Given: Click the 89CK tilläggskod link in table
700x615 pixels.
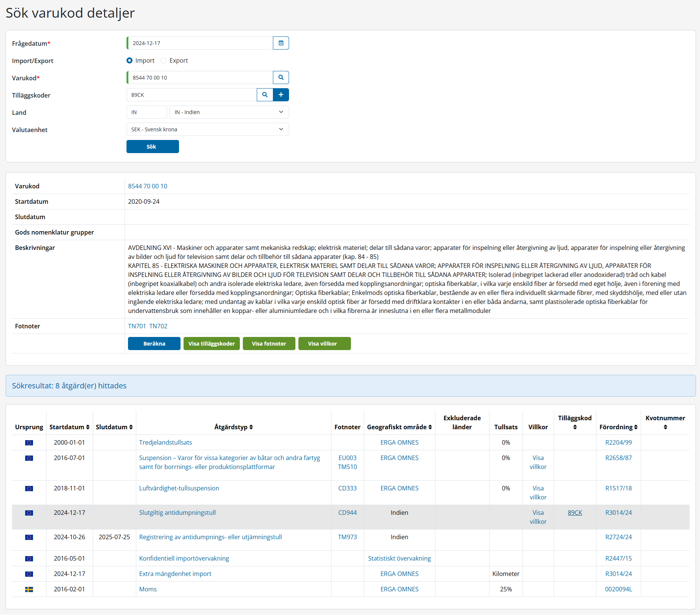Looking at the screenshot, I should pos(575,513).
